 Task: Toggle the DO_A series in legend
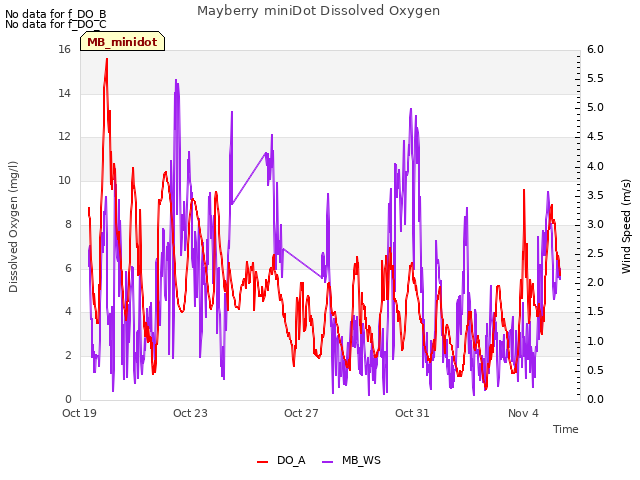[281, 460]
